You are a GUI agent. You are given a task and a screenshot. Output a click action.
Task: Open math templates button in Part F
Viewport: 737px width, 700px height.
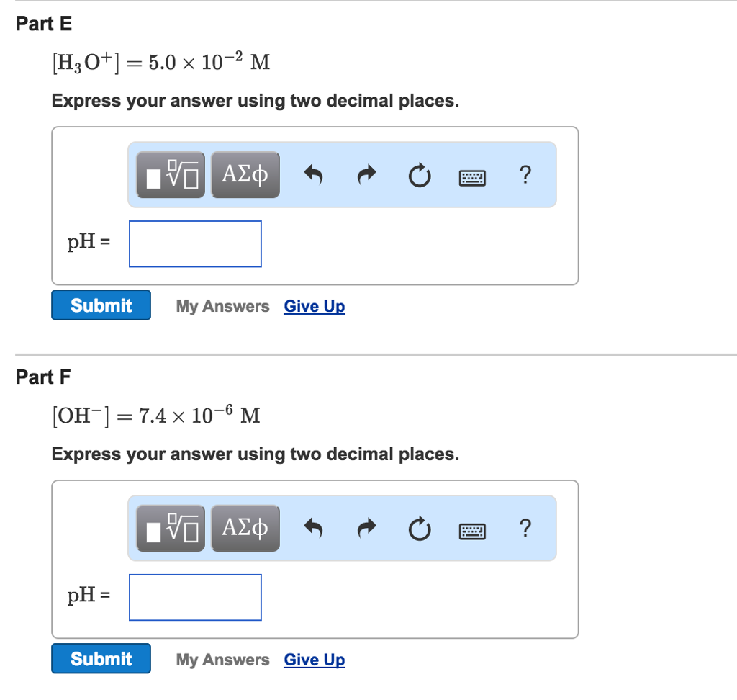coord(171,529)
